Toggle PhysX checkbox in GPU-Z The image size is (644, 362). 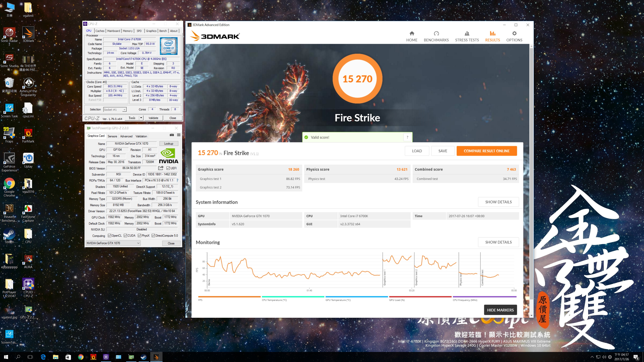coord(140,236)
